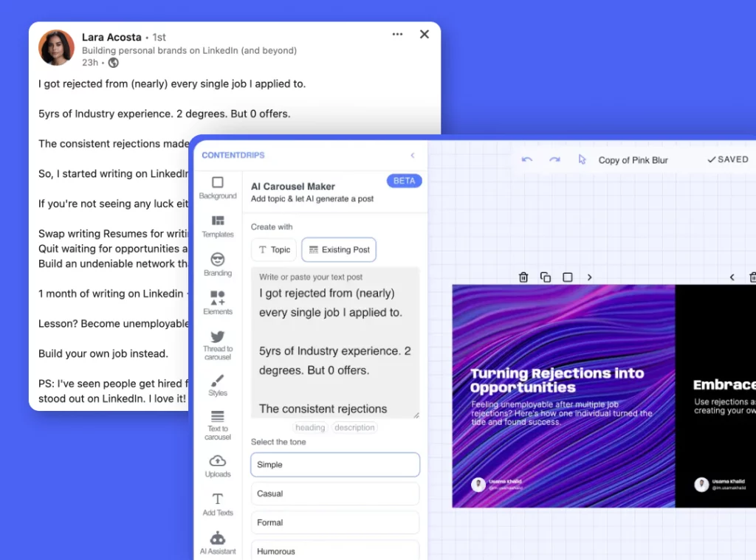
Task: Collapse the Contentdrips side panel chevron
Action: coord(413,155)
